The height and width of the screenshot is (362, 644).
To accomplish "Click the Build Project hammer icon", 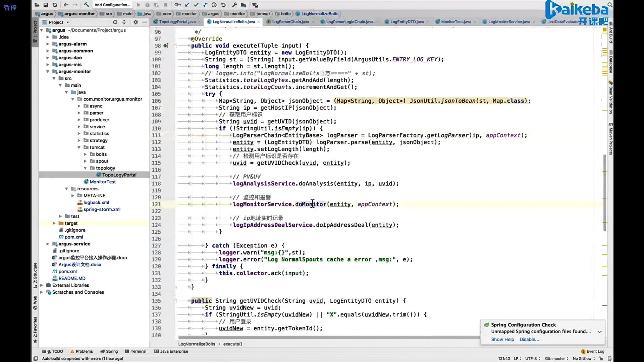I will tap(86, 5).
